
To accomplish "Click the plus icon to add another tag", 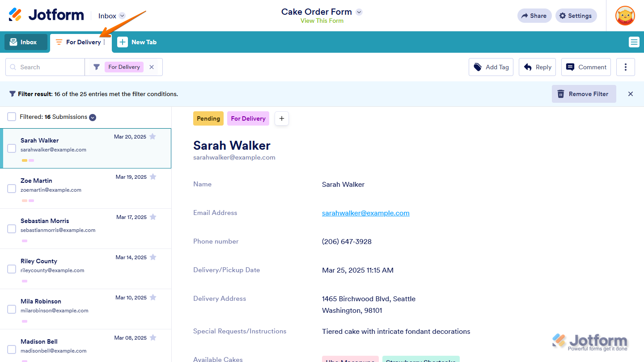I will click(x=282, y=118).
